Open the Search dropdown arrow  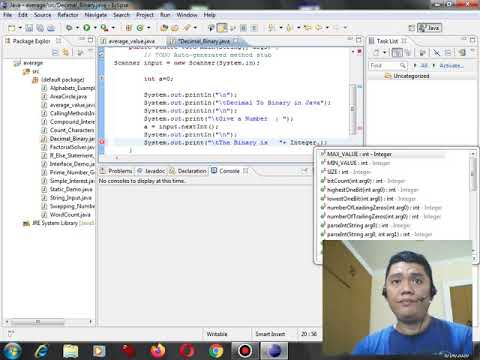point(195,28)
